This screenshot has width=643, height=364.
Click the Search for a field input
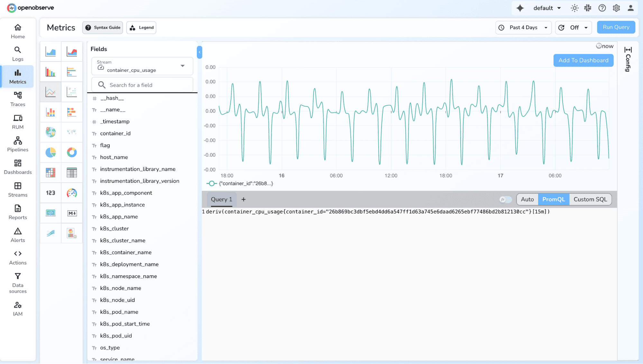(142, 85)
